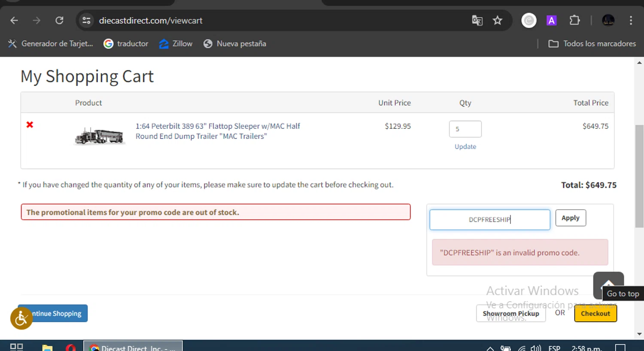
Task: Click the $649.75 item total price cell
Action: pyautogui.click(x=595, y=126)
